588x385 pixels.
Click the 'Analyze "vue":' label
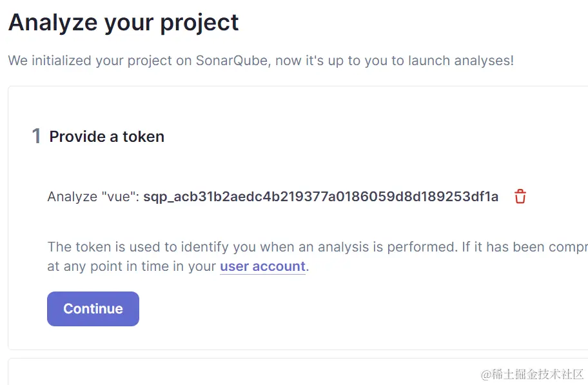click(93, 197)
